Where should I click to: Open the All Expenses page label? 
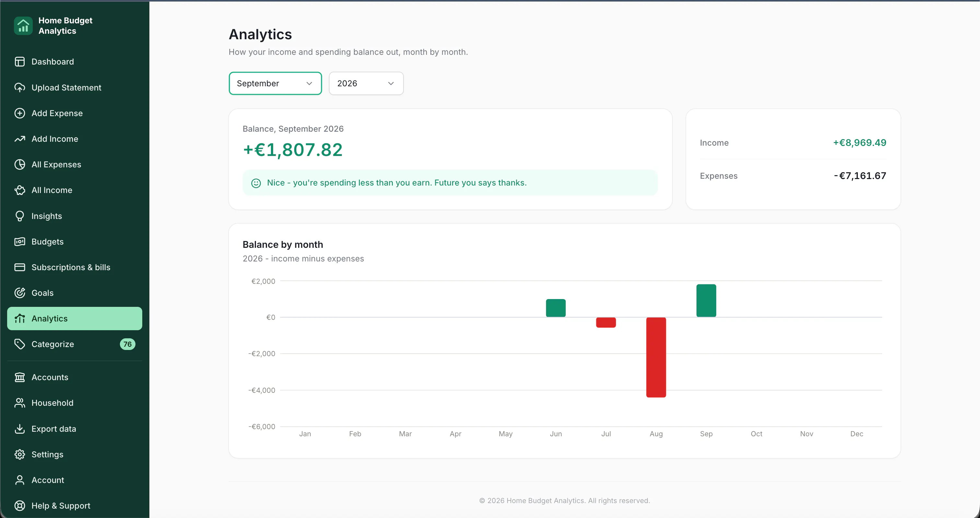point(56,164)
